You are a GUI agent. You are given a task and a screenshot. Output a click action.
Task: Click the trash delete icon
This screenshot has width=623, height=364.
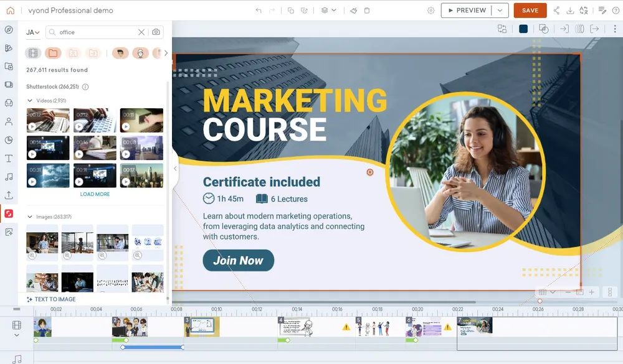point(367,11)
